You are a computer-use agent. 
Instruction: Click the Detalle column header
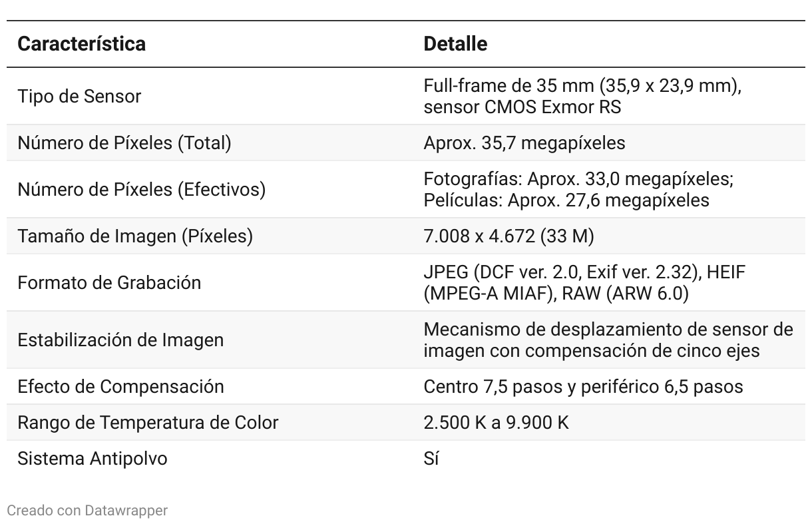click(x=455, y=44)
